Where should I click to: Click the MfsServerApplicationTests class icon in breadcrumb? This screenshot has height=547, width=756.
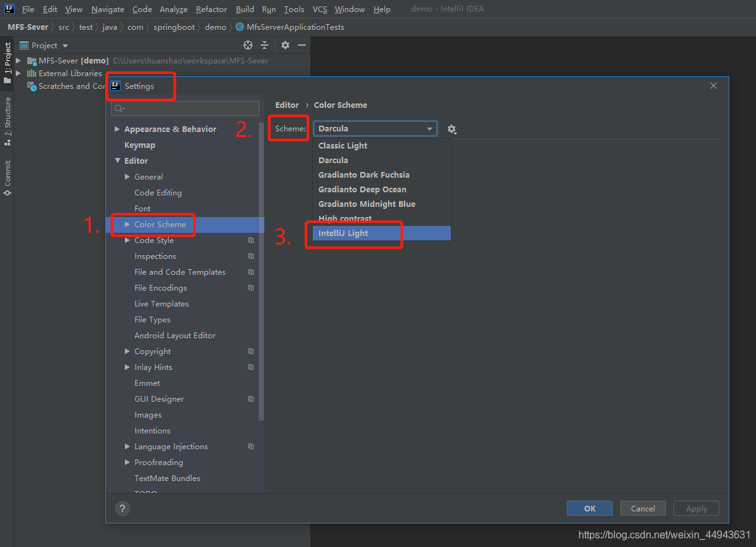coord(240,27)
